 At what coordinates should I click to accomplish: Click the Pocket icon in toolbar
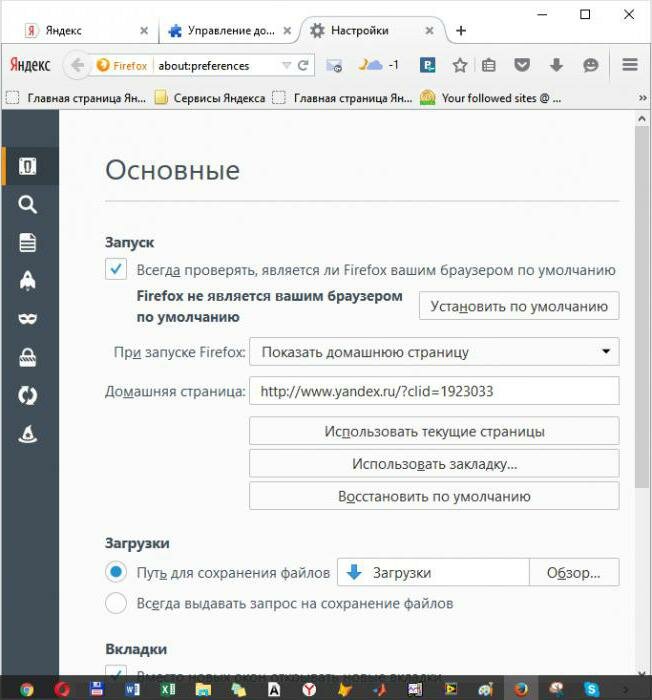tap(522, 66)
